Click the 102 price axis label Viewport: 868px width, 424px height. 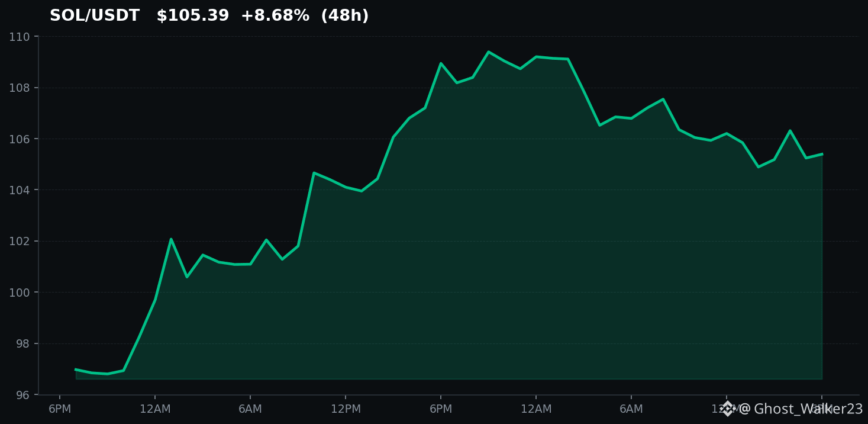pyautogui.click(x=20, y=242)
